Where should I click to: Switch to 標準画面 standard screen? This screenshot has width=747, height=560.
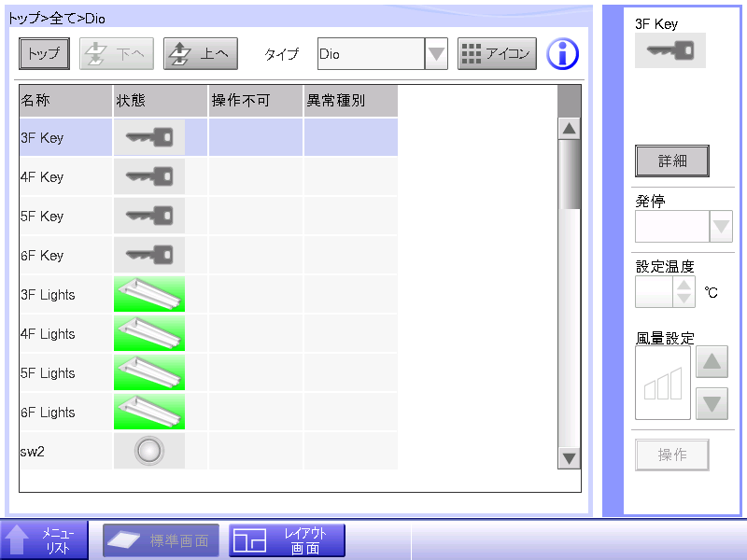(x=161, y=540)
